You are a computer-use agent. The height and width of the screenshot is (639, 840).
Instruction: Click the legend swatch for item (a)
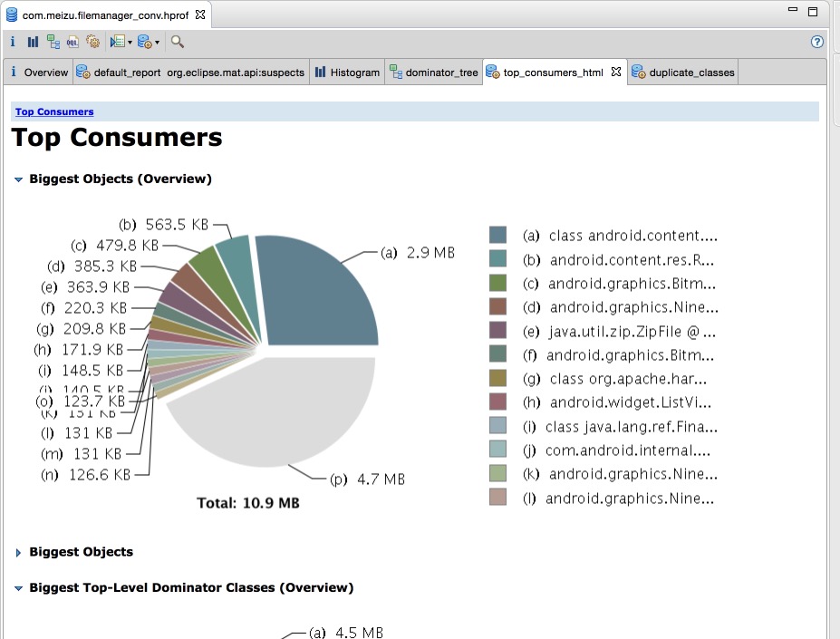pos(497,235)
